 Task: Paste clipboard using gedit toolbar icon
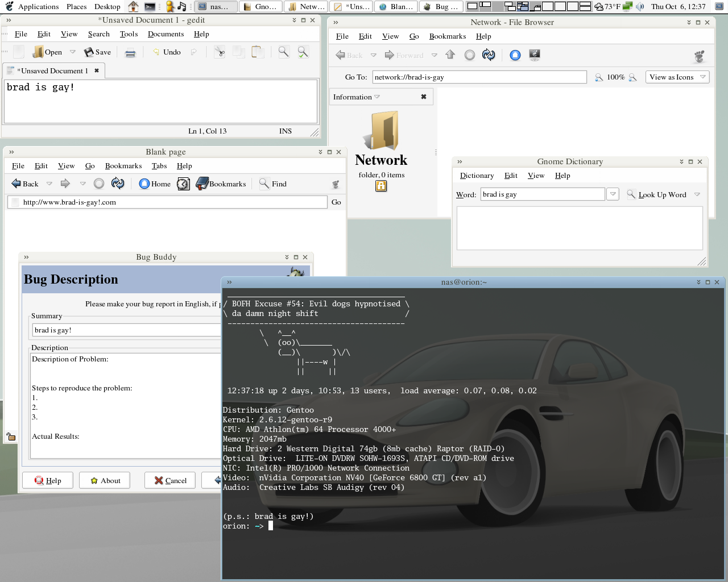click(258, 52)
